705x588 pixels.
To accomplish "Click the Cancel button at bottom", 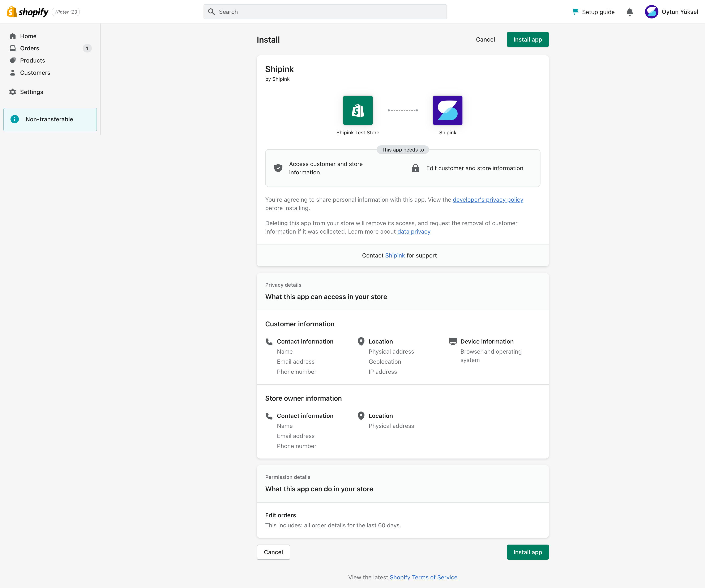I will (273, 552).
